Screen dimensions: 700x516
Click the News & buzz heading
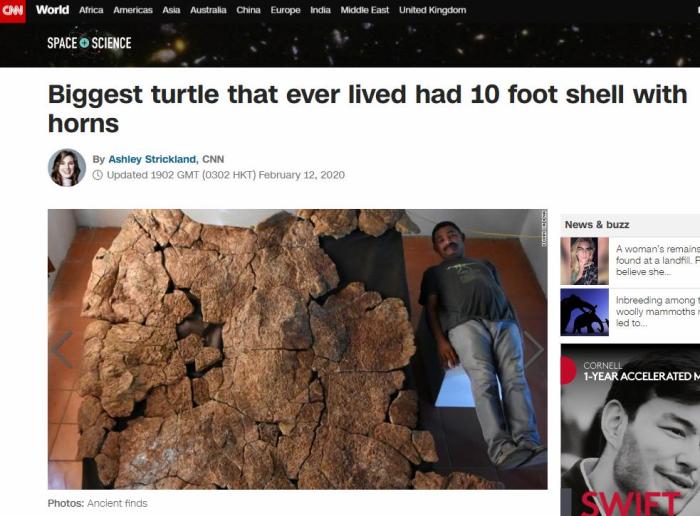pyautogui.click(x=596, y=225)
